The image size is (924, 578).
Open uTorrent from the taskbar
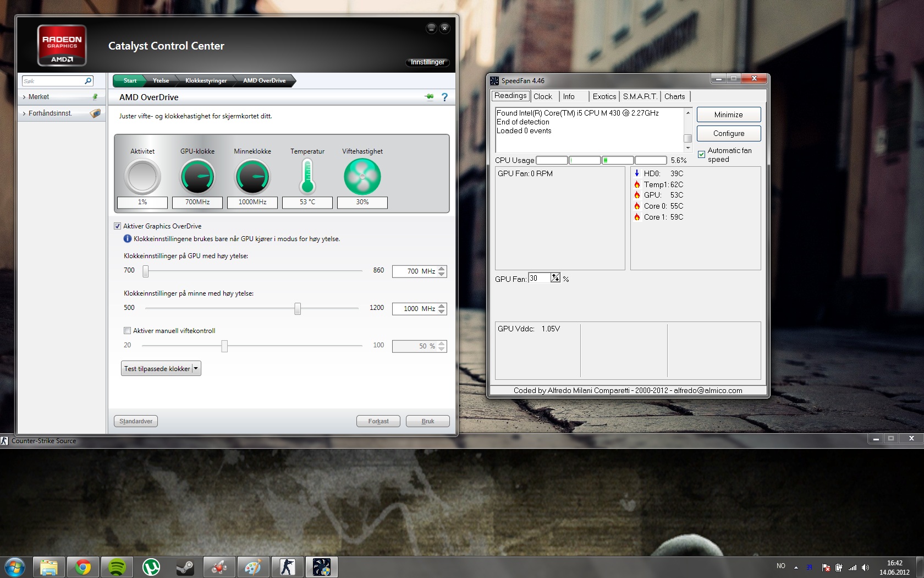click(151, 567)
